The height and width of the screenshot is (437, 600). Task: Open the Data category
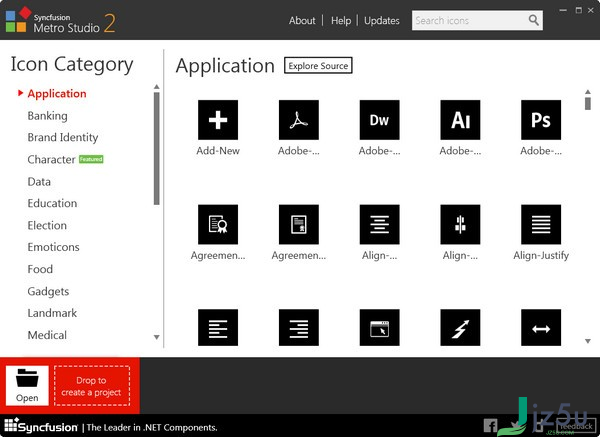click(39, 181)
